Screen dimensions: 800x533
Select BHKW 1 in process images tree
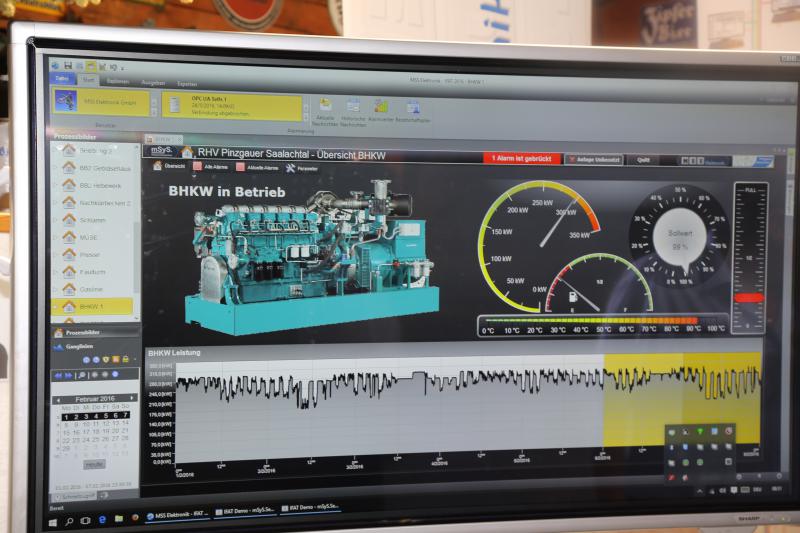tap(91, 306)
